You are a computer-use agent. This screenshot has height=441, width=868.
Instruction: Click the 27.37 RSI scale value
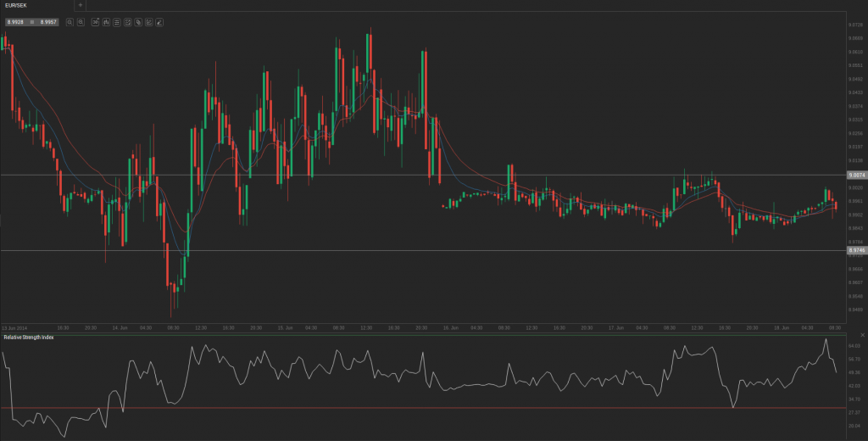click(x=854, y=413)
